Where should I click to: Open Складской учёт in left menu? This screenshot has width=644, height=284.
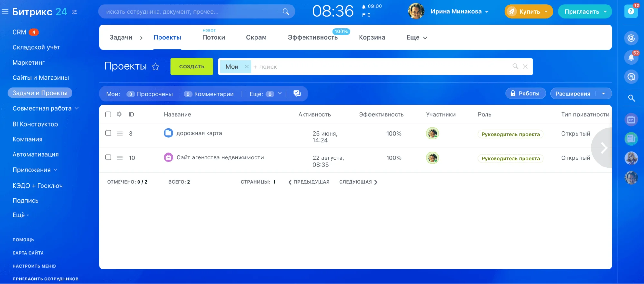pyautogui.click(x=36, y=47)
